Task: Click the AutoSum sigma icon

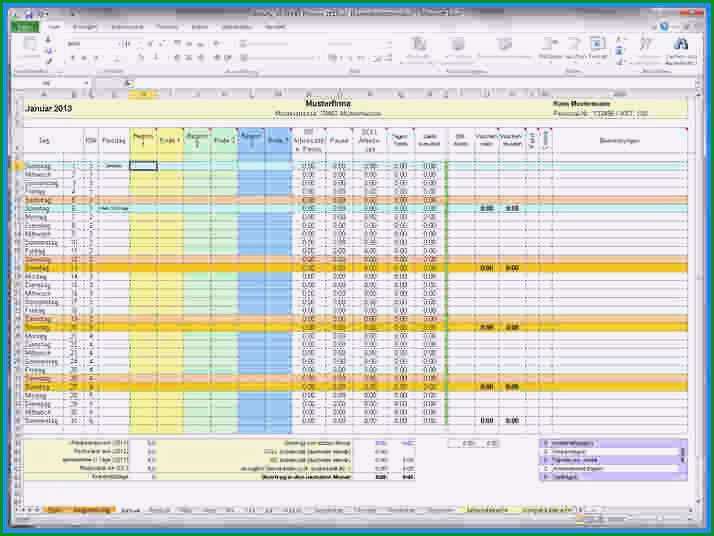Action: [619, 40]
